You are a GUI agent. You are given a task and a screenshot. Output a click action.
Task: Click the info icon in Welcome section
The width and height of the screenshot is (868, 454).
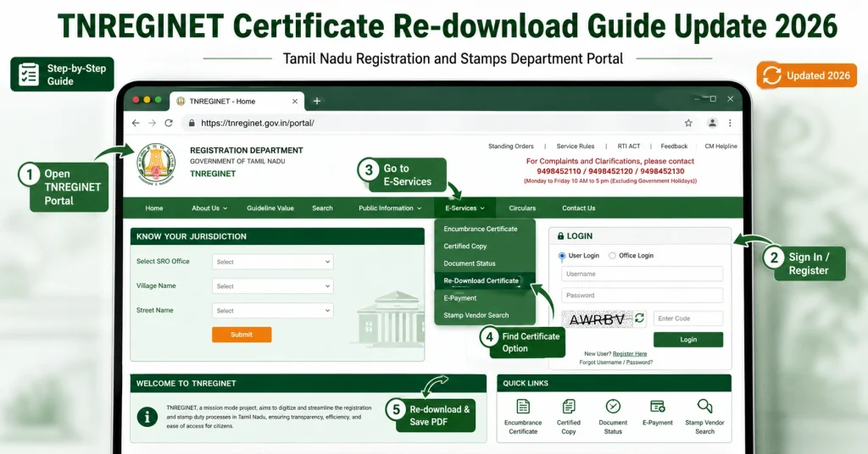pos(147,417)
